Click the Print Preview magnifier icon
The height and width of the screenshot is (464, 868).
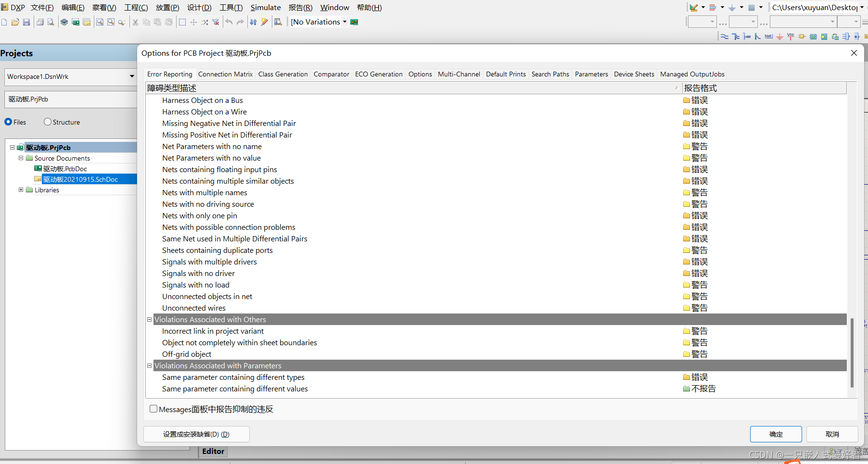point(51,22)
